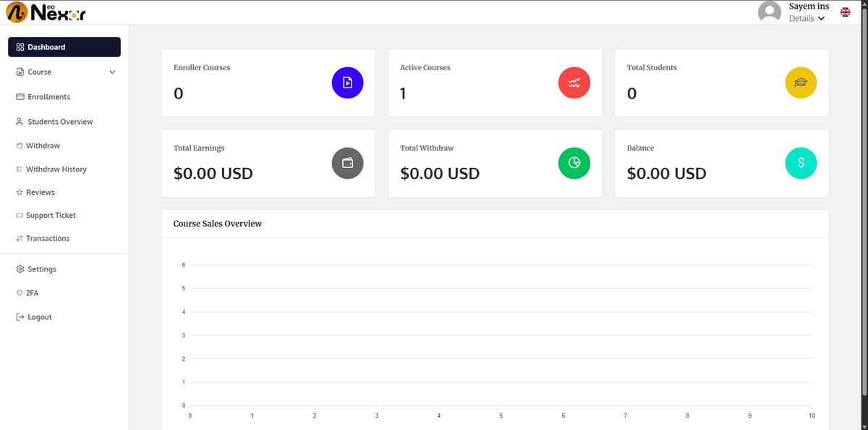This screenshot has width=868, height=430.
Task: Go to the Dashboard menu item
Action: [64, 47]
